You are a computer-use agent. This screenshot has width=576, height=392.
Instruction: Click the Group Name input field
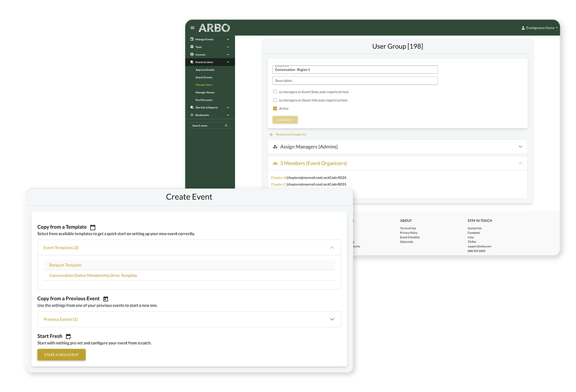point(355,69)
